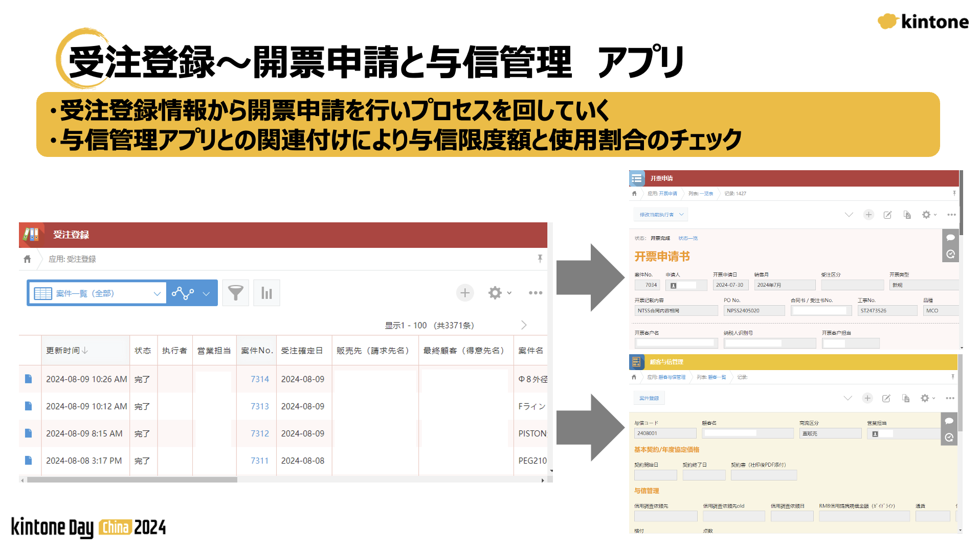
Task: Click the 开票申请 app list icon
Action: click(x=637, y=178)
